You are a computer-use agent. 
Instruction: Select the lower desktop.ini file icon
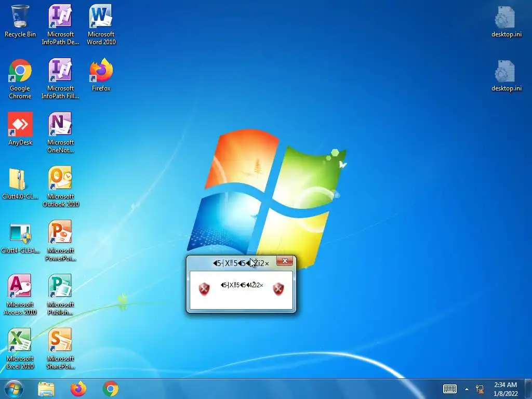[506, 75]
